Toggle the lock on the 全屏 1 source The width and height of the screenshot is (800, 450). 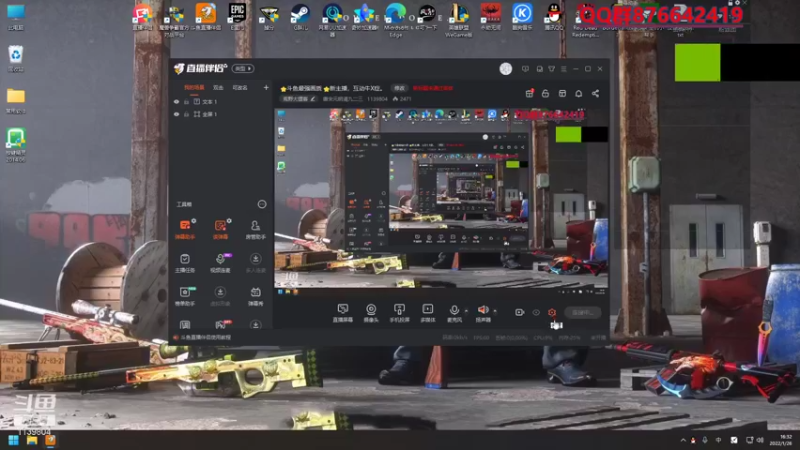(x=187, y=114)
